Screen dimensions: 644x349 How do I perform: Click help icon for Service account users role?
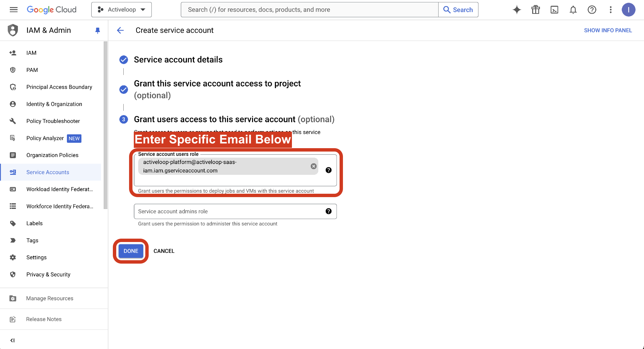coord(328,170)
